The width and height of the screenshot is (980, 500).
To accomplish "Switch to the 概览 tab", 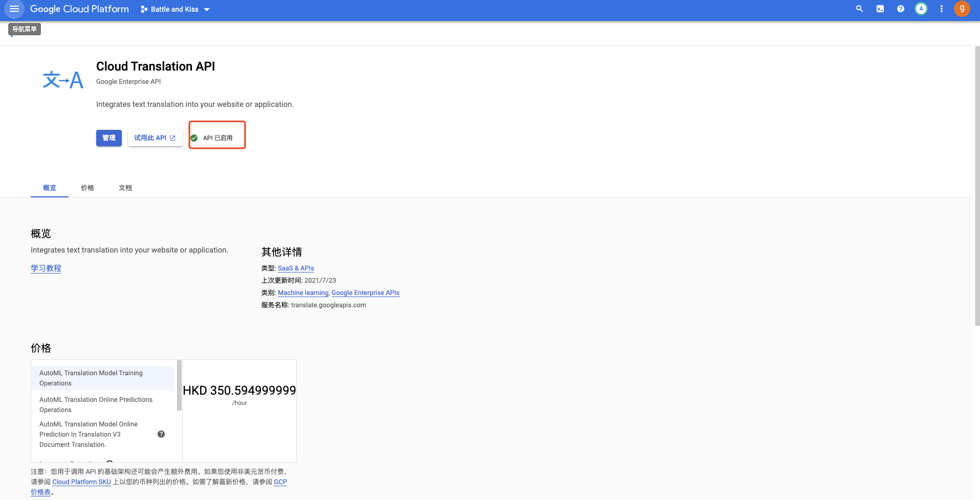I will pos(50,188).
